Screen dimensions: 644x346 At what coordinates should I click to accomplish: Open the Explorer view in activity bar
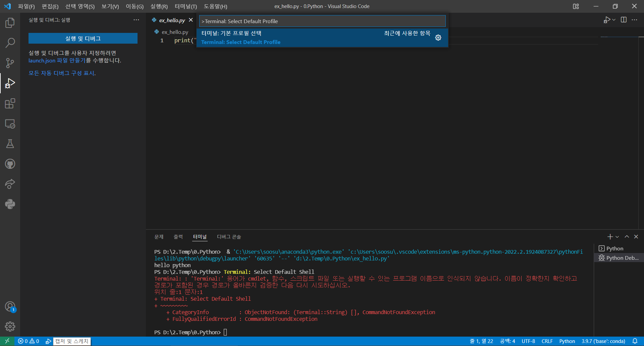(10, 23)
